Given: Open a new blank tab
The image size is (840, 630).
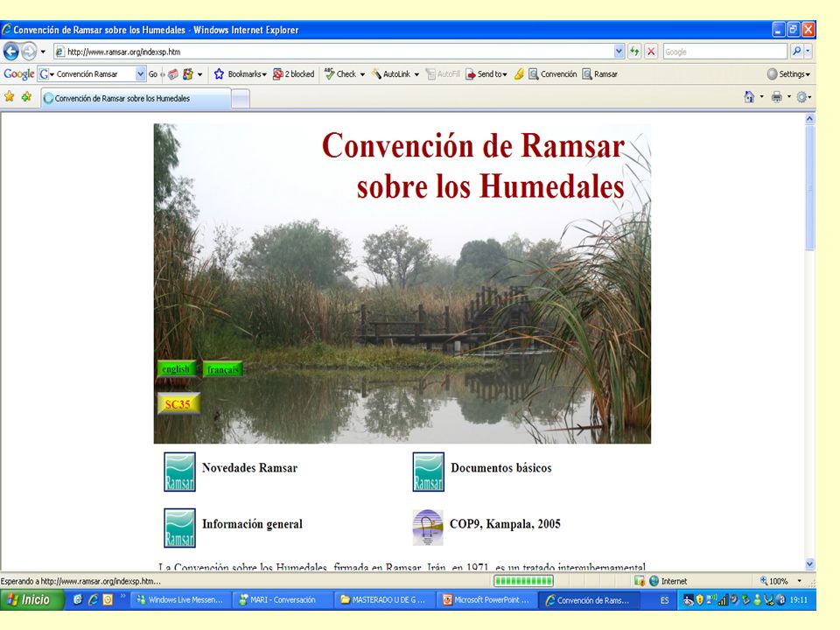Looking at the screenshot, I should (x=241, y=99).
